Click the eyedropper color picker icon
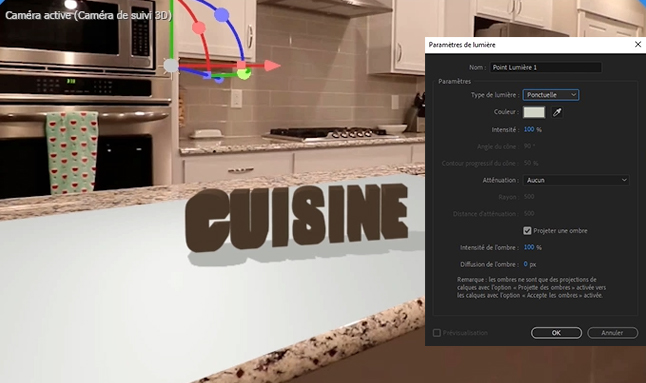Screen dimensions: 646x383 pos(557,112)
